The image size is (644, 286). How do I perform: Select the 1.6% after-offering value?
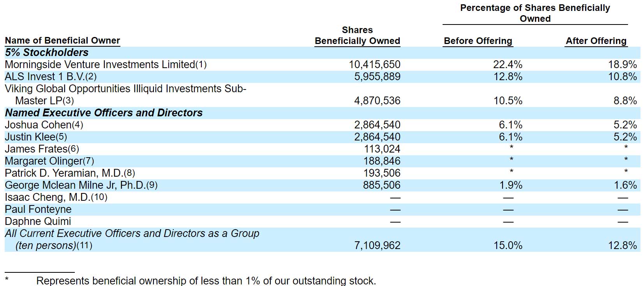pyautogui.click(x=625, y=185)
